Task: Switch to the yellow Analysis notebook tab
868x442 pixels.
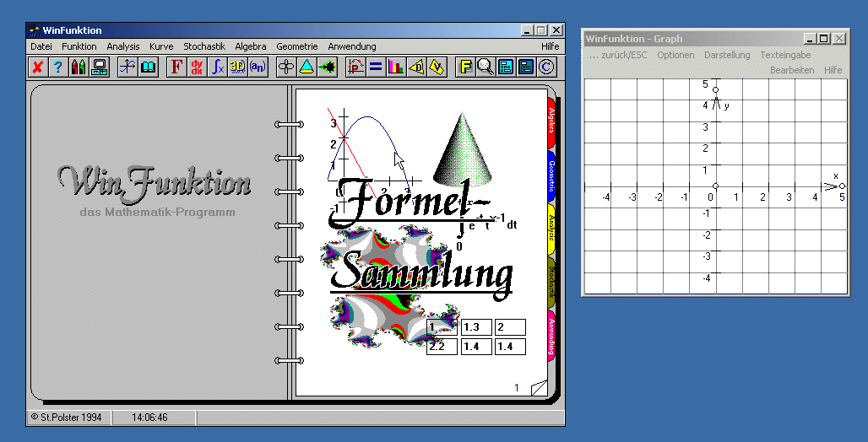Action: [x=551, y=229]
